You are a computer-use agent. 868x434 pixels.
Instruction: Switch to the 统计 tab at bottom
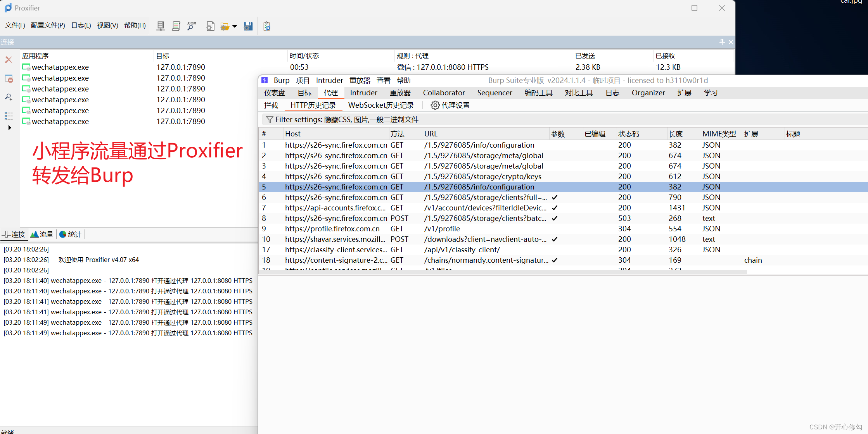click(x=70, y=234)
